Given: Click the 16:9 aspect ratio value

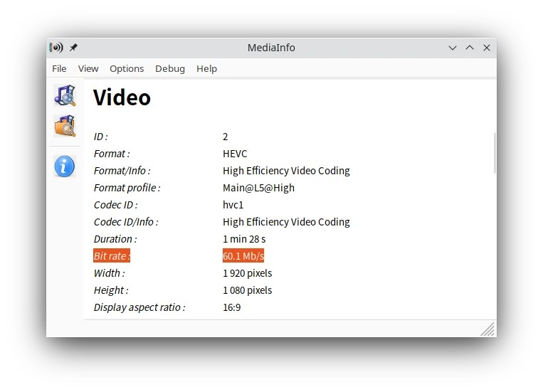Looking at the screenshot, I should (x=232, y=307).
